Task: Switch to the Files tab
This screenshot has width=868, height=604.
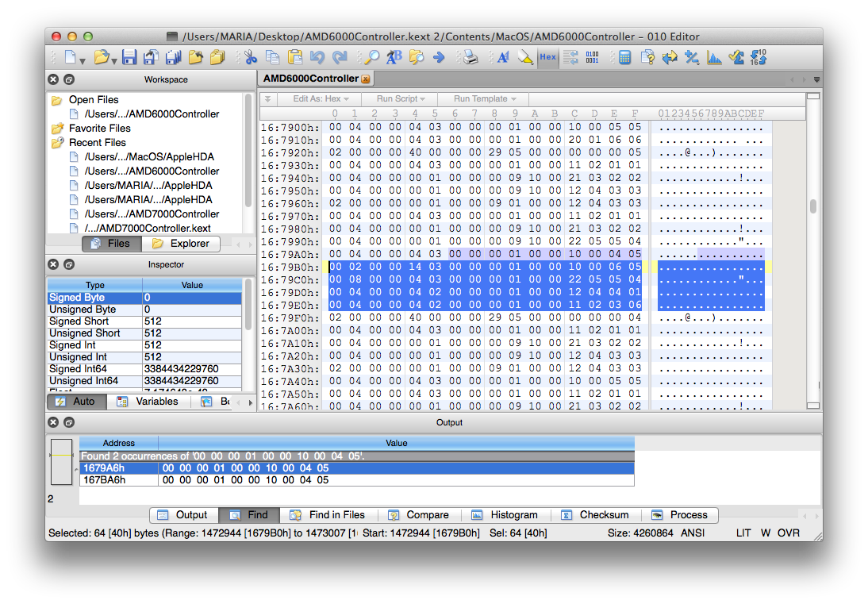Action: point(111,244)
